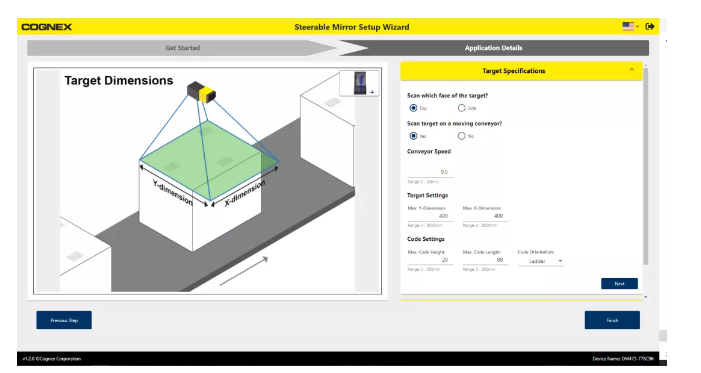Switch to Application Details step

[494, 48]
